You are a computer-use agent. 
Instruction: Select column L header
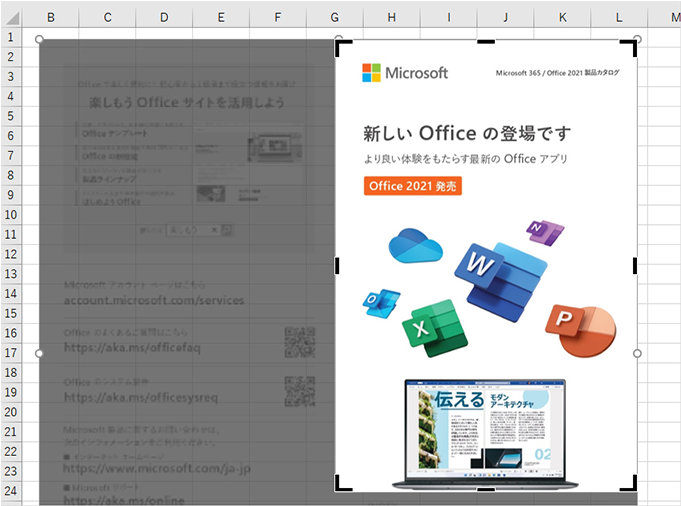pos(619,17)
